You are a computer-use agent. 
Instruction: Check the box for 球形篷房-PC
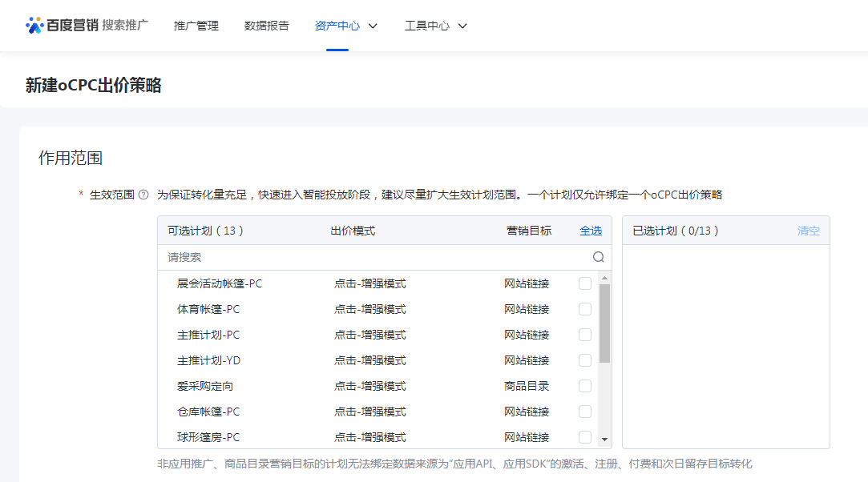[x=585, y=437]
